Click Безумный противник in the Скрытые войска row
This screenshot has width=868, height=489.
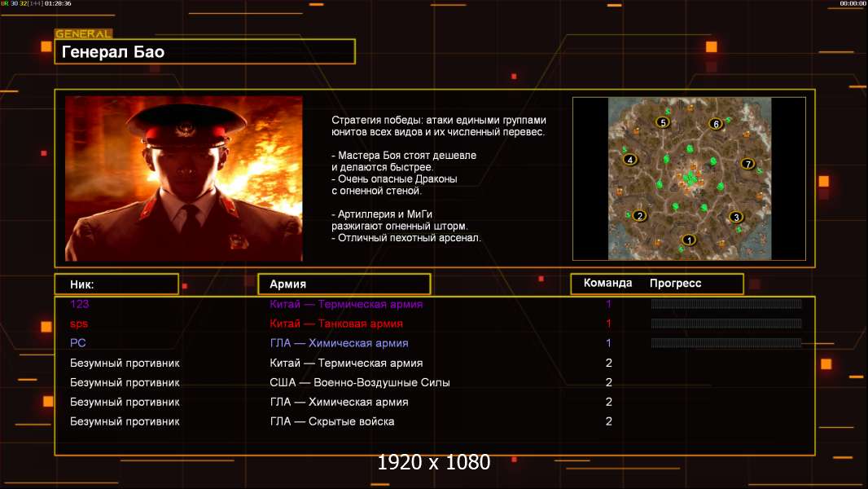point(125,421)
